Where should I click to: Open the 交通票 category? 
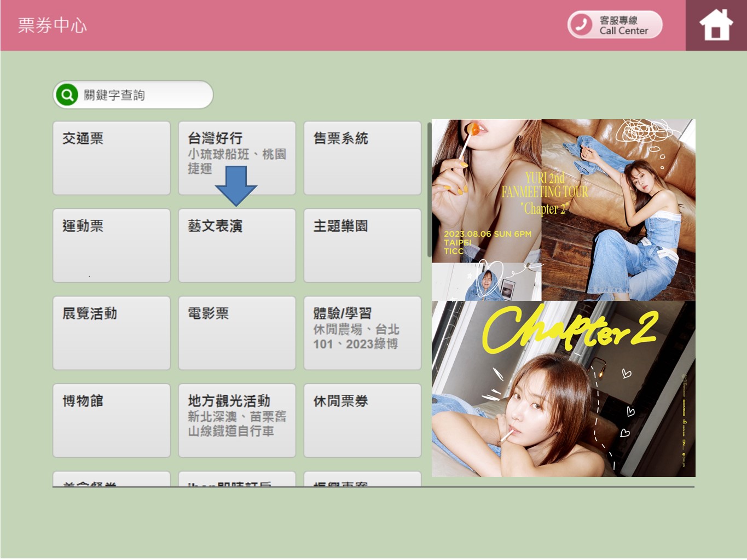(112, 158)
